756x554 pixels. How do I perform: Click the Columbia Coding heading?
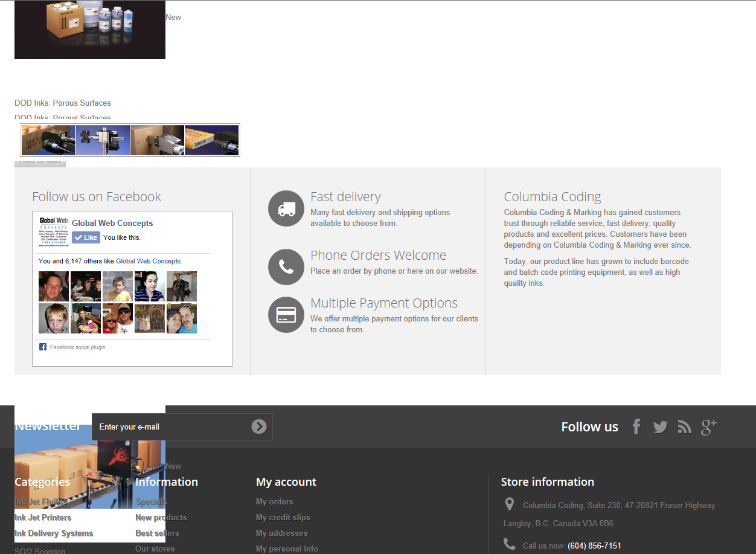tap(553, 197)
